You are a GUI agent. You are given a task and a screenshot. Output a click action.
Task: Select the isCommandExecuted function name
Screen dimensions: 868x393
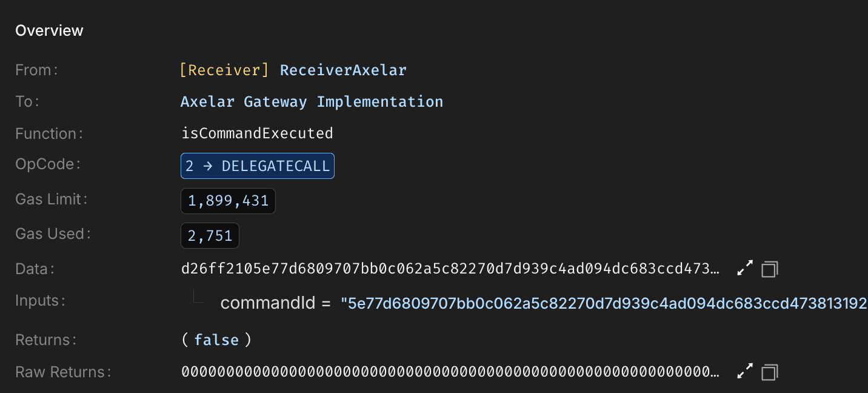(257, 133)
